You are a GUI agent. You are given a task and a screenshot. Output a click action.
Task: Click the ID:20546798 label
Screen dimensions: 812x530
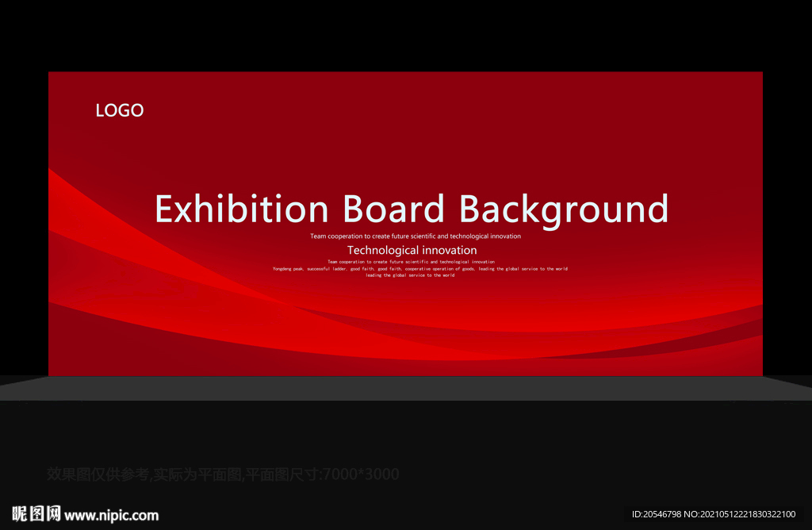pyautogui.click(x=656, y=514)
